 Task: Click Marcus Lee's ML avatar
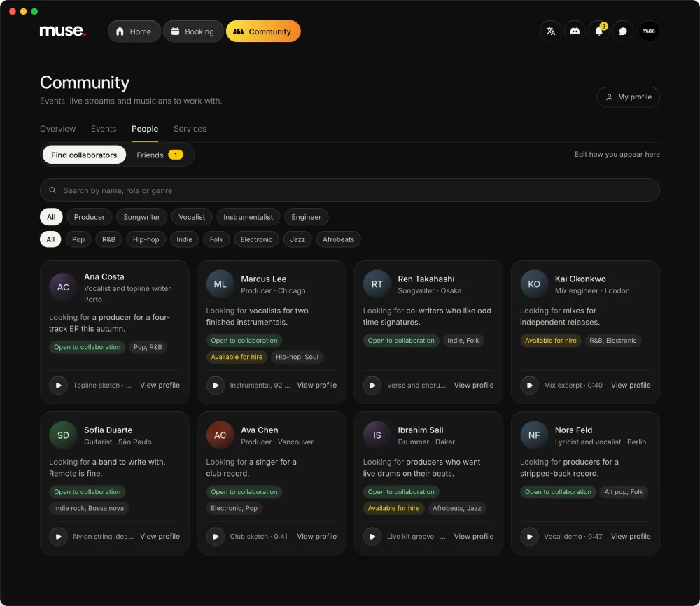pos(220,284)
